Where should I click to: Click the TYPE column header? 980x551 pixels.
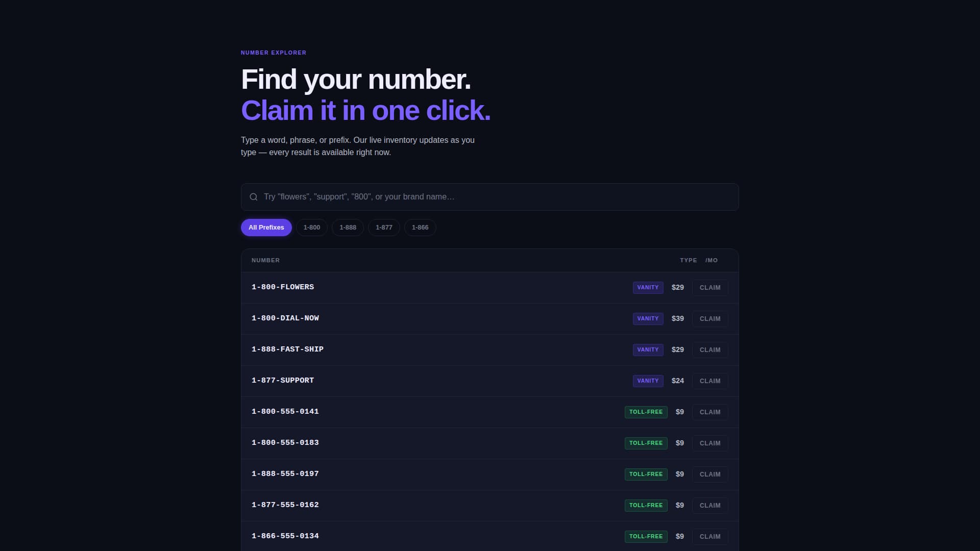(688, 260)
